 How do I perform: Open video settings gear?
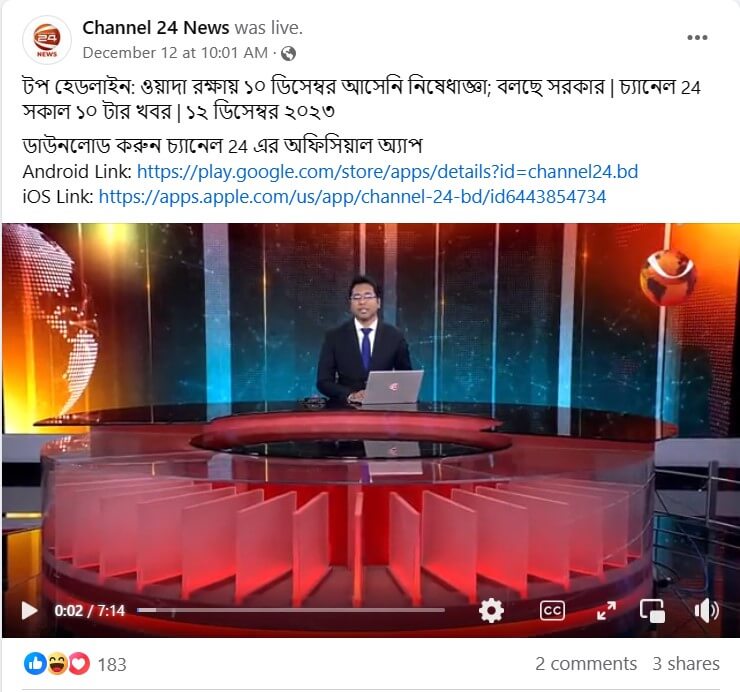pyautogui.click(x=491, y=610)
